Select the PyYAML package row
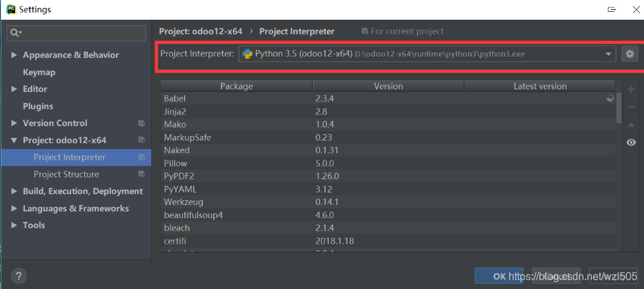 [x=388, y=189]
